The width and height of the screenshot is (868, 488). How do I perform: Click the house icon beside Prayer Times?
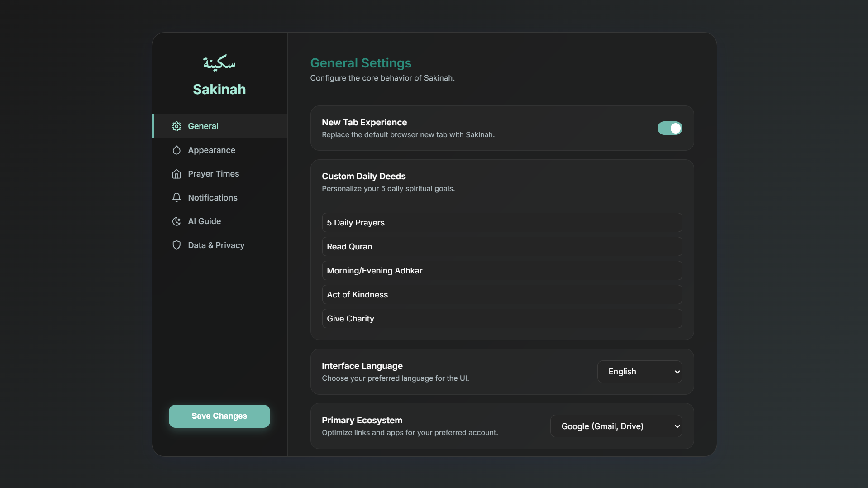176,174
